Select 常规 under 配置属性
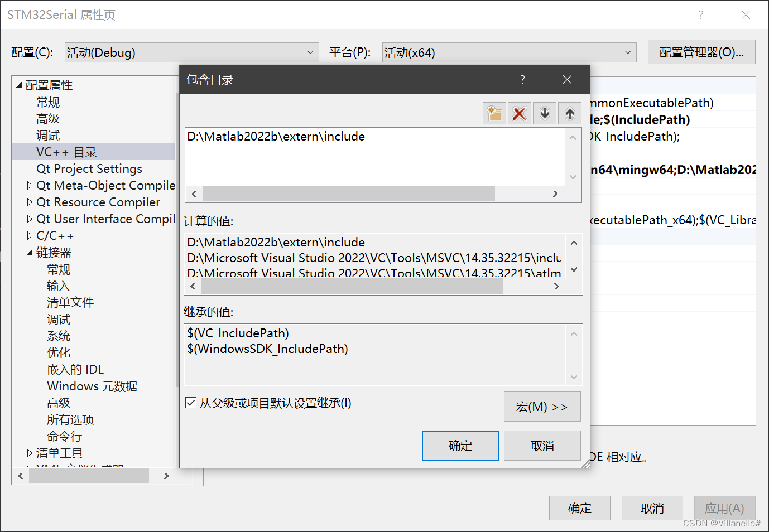Image resolution: width=769 pixels, height=532 pixels. (x=48, y=102)
